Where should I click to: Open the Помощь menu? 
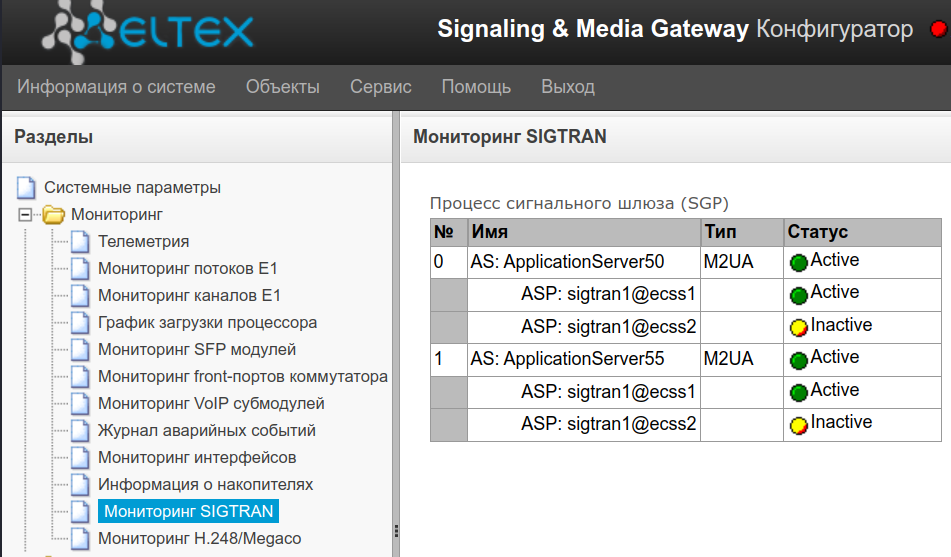[476, 87]
